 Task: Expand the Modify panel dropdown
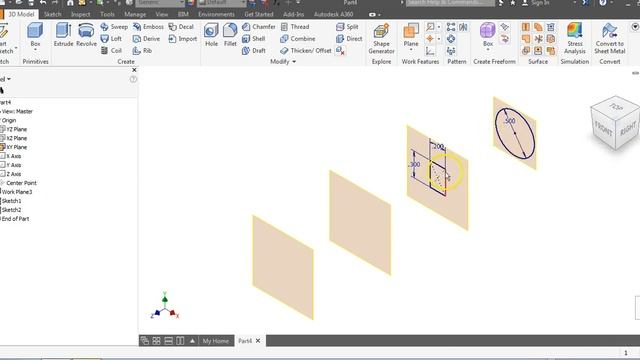click(x=283, y=62)
